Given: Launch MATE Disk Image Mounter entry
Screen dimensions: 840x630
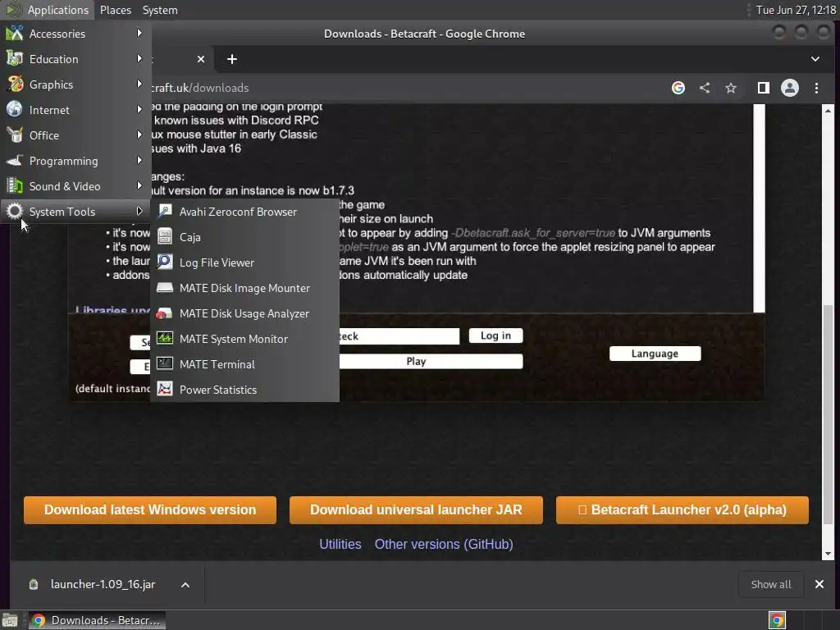Looking at the screenshot, I should pos(244,288).
